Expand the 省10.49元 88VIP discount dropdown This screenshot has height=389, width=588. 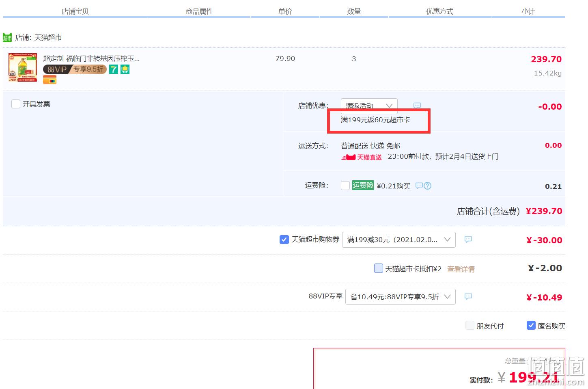click(x=401, y=297)
